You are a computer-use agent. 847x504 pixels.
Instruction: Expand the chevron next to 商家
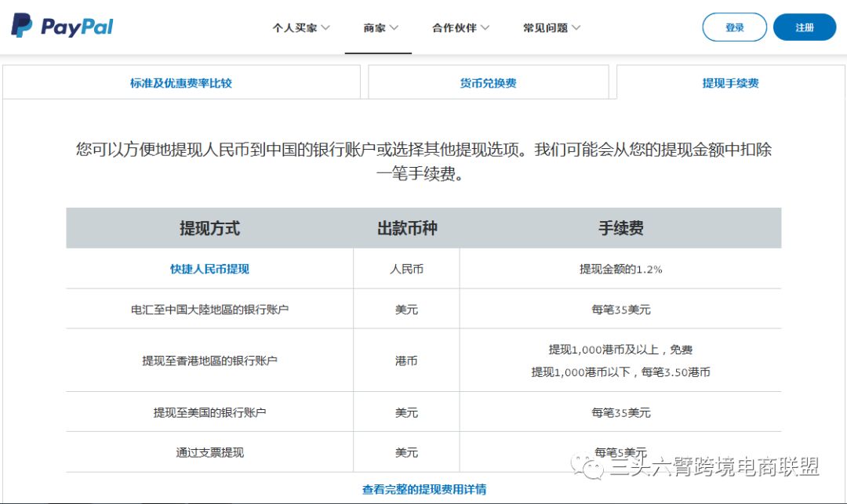394,27
